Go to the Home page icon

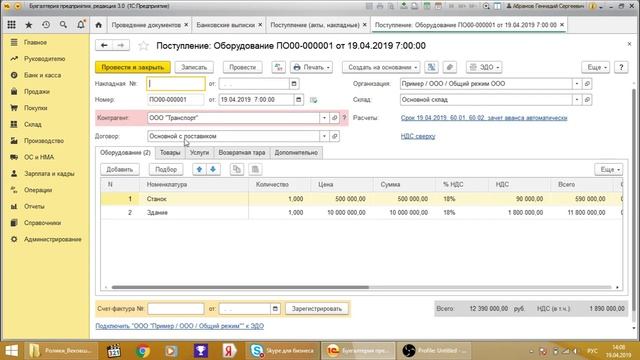(x=98, y=25)
